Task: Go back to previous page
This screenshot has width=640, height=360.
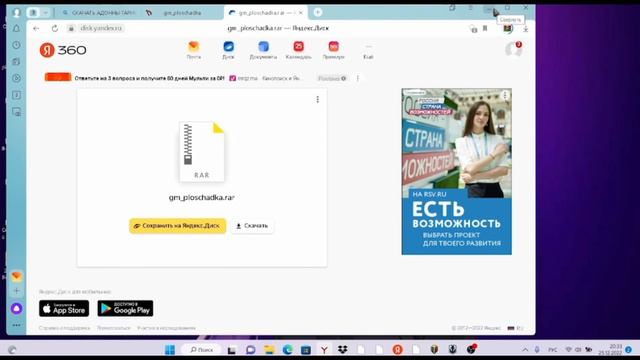Action: point(36,28)
